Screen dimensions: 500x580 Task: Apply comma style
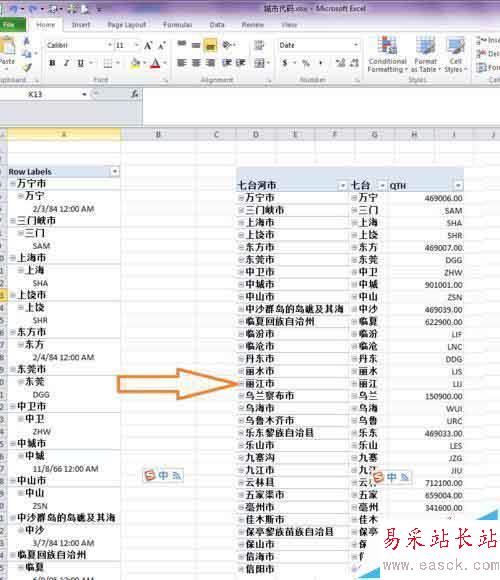point(320,63)
